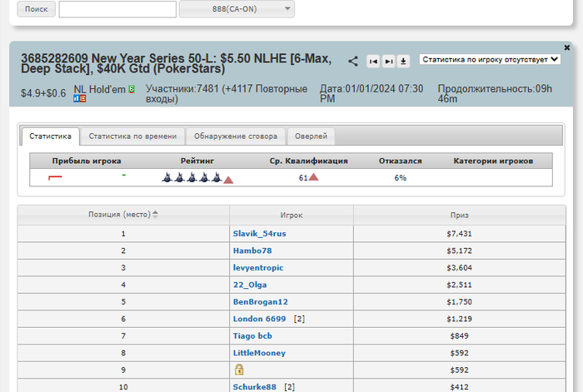Click the Прибыль игрока header
The height and width of the screenshot is (392, 583).
click(x=87, y=161)
